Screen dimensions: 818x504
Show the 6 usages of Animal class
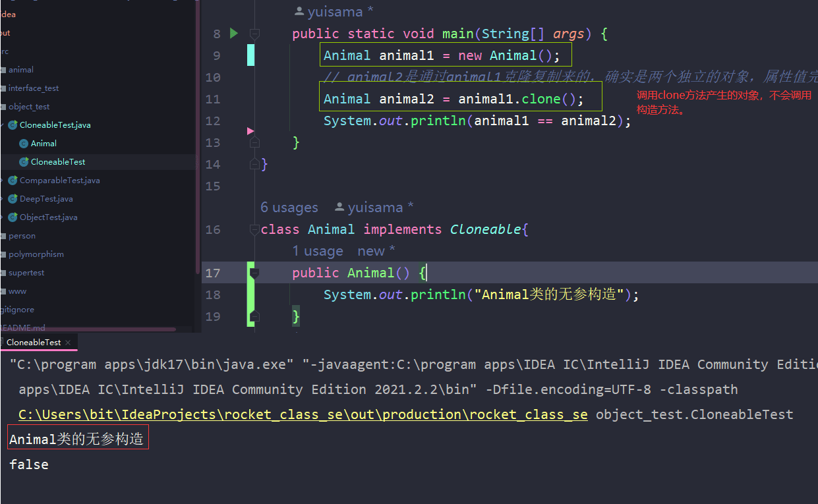(x=289, y=208)
